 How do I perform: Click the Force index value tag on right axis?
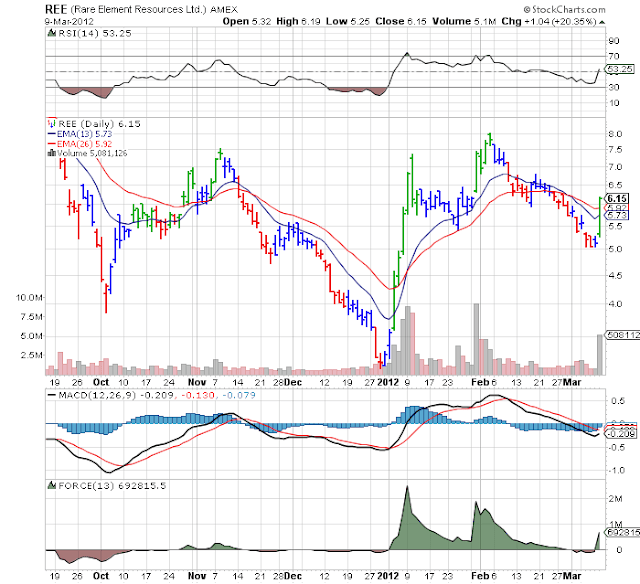tap(622, 532)
